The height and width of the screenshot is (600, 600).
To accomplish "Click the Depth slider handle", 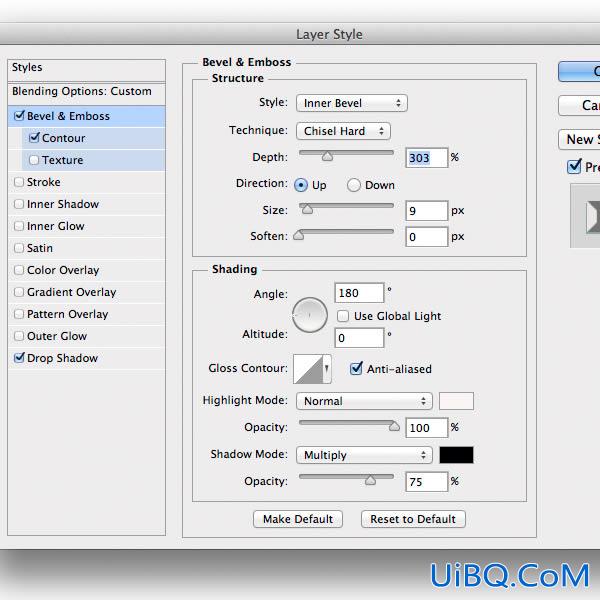I will pos(327,156).
